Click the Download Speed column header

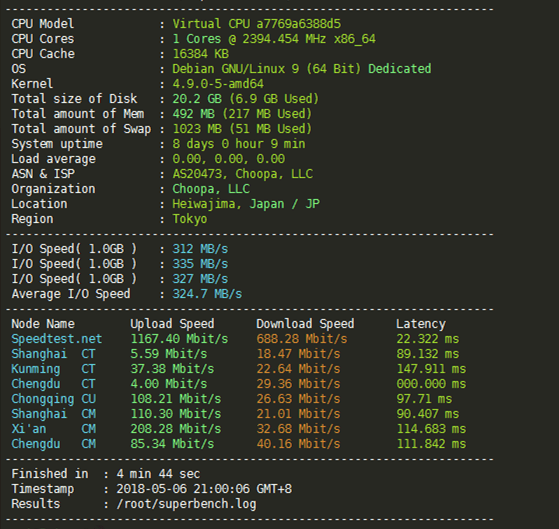coord(305,324)
